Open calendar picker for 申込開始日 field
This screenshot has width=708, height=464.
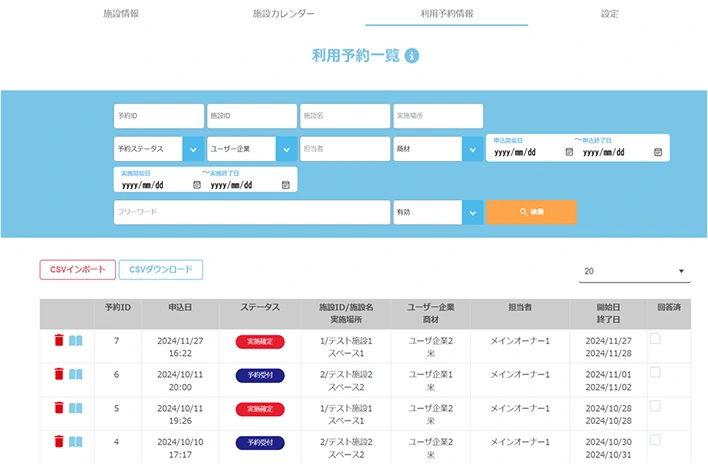tap(569, 152)
